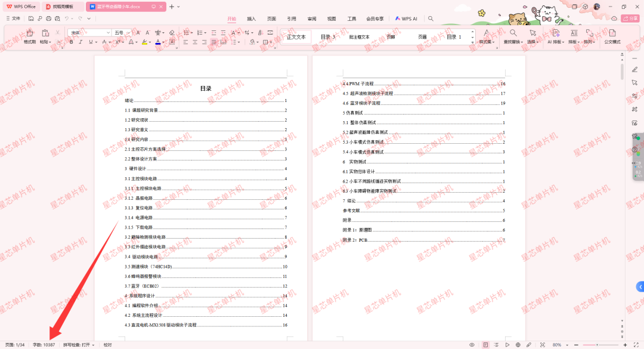Click the clear formatting eraser icon
Viewport: 644px width, 349px height.
tap(172, 32)
